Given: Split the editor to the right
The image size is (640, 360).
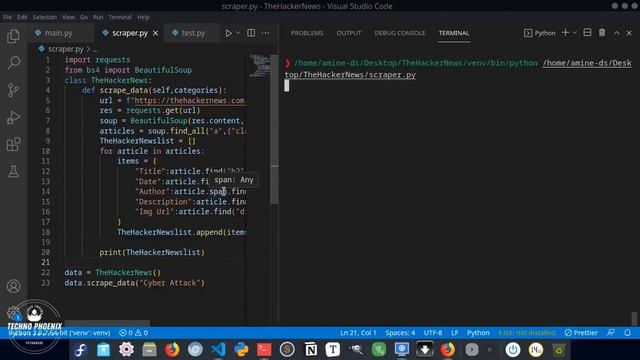Looking at the screenshot, I should tap(251, 33).
